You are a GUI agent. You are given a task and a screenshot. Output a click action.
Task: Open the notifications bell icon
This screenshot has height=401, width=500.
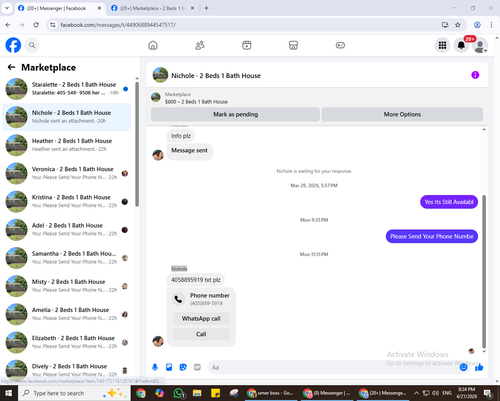click(x=461, y=45)
